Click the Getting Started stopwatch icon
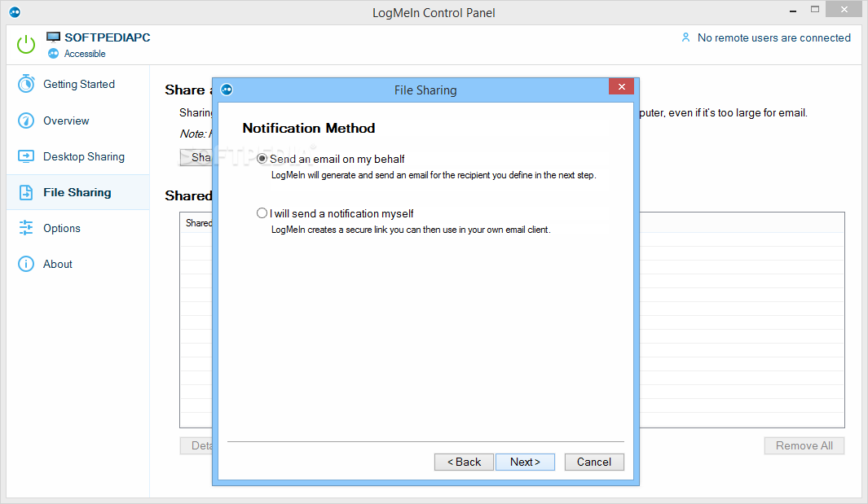 pos(26,84)
